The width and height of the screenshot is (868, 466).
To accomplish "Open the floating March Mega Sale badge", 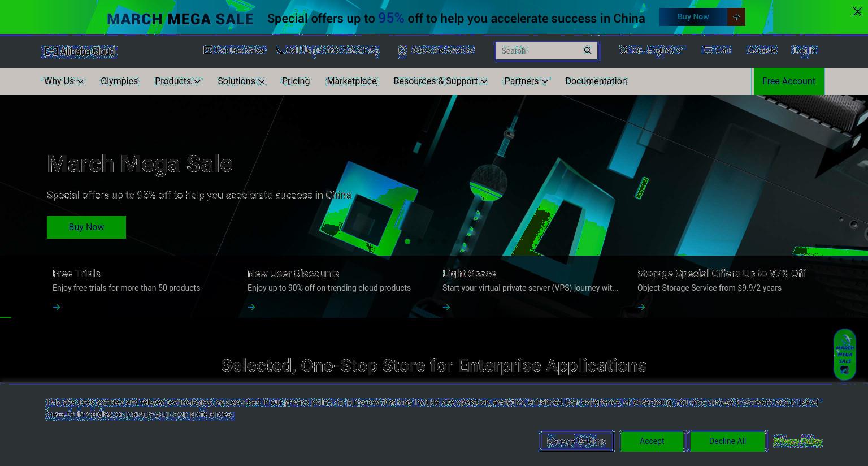I will [844, 355].
